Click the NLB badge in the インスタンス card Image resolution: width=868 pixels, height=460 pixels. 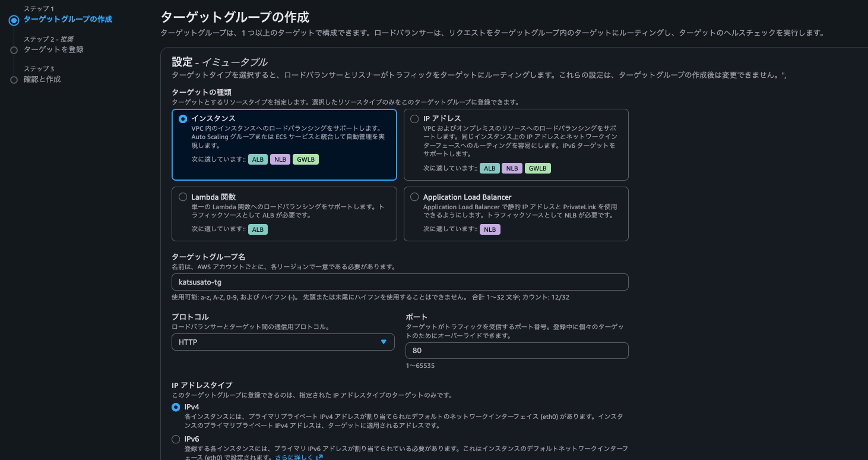coord(280,159)
